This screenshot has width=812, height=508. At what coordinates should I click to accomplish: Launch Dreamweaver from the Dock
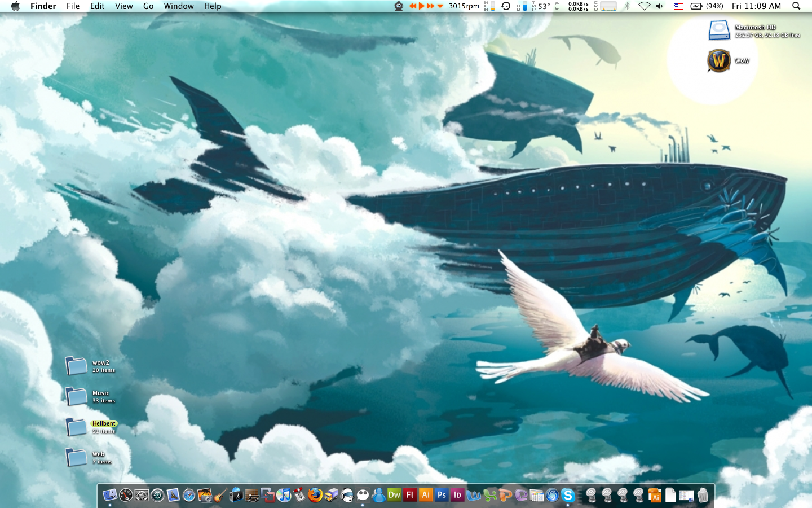point(394,495)
